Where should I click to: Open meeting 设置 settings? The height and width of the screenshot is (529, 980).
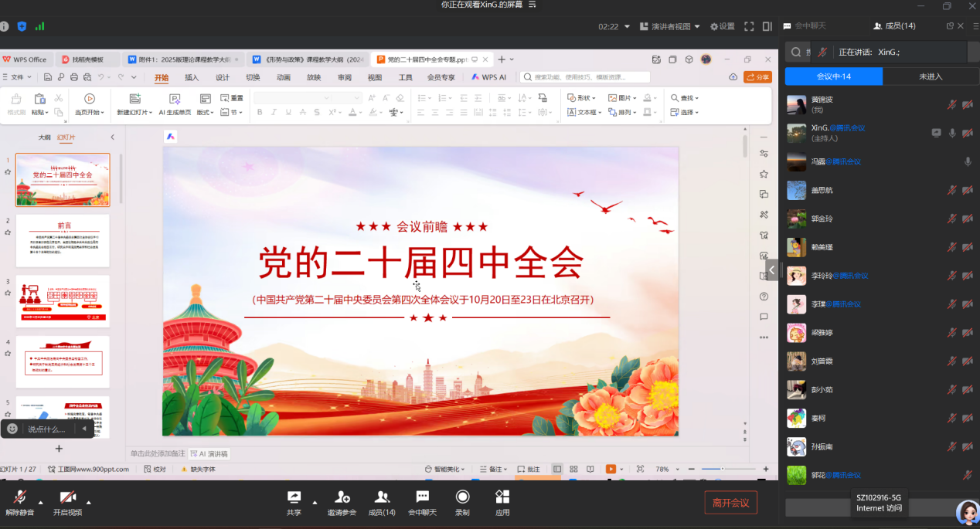723,26
